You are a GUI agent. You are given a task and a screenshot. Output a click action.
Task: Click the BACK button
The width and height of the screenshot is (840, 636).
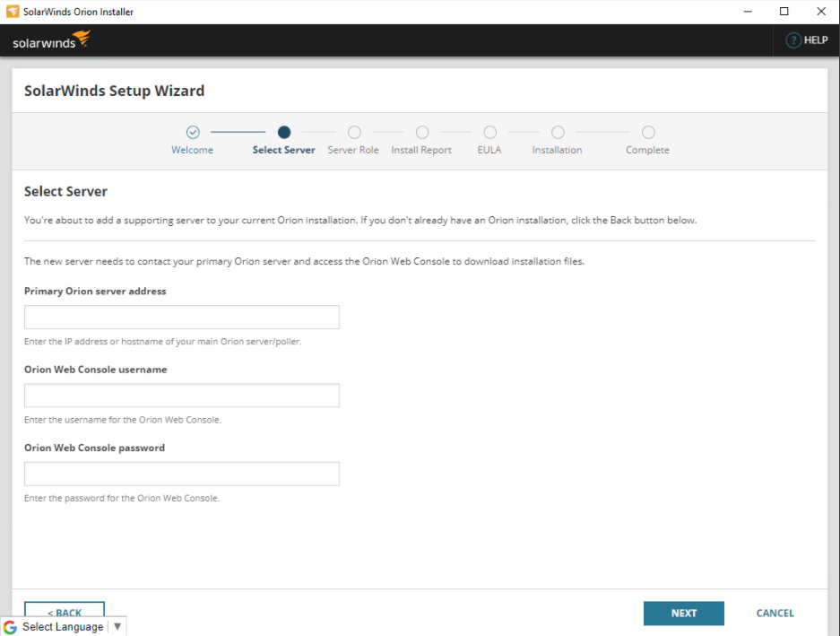click(65, 610)
